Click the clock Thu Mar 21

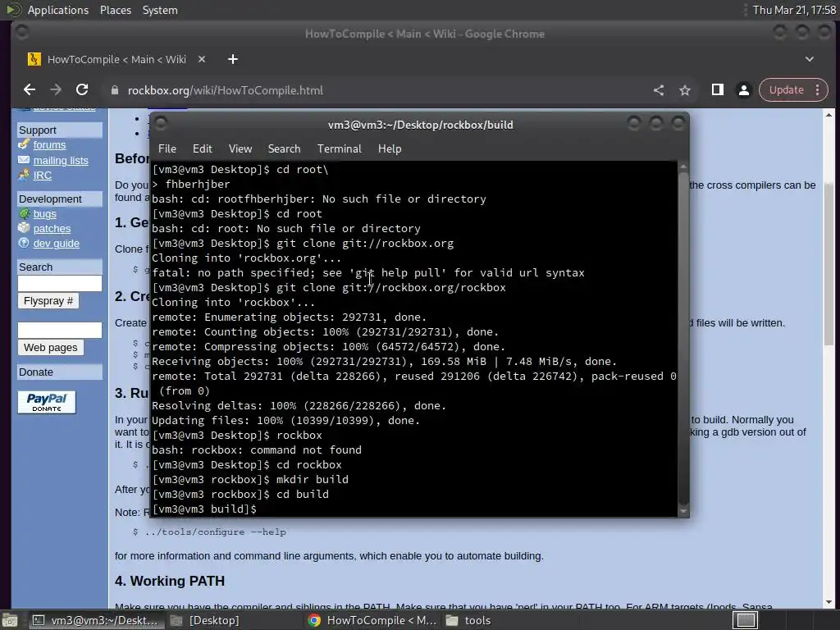tap(794, 10)
